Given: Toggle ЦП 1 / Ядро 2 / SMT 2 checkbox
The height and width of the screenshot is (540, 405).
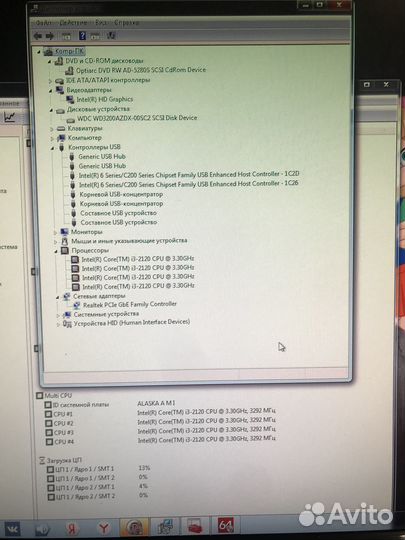Looking at the screenshot, I should click(51, 497).
